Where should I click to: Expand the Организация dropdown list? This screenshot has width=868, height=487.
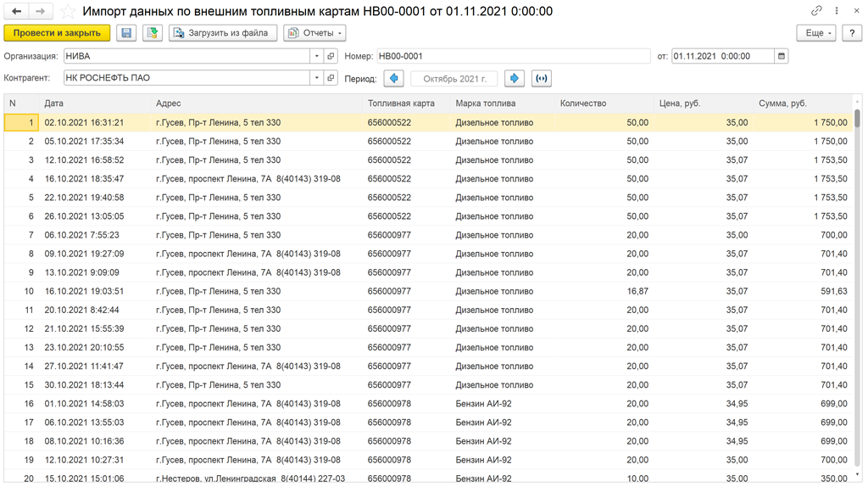(x=317, y=56)
